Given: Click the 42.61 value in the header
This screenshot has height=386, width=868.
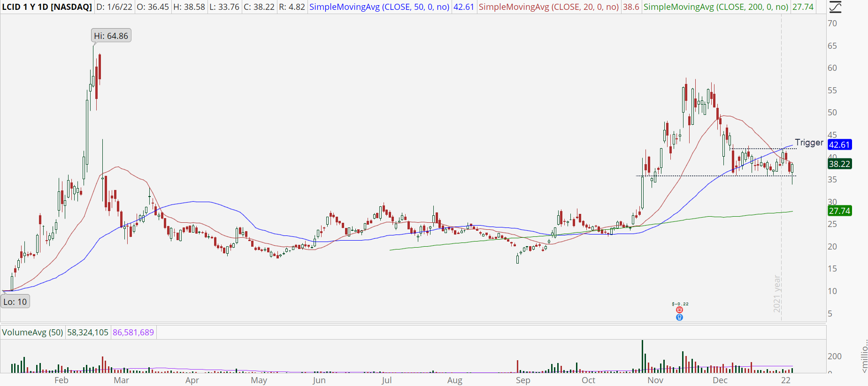Looking at the screenshot, I should click(x=463, y=7).
